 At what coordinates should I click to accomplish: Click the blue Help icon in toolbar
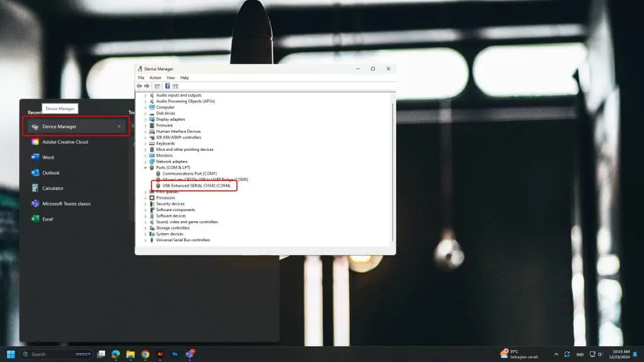tap(167, 85)
